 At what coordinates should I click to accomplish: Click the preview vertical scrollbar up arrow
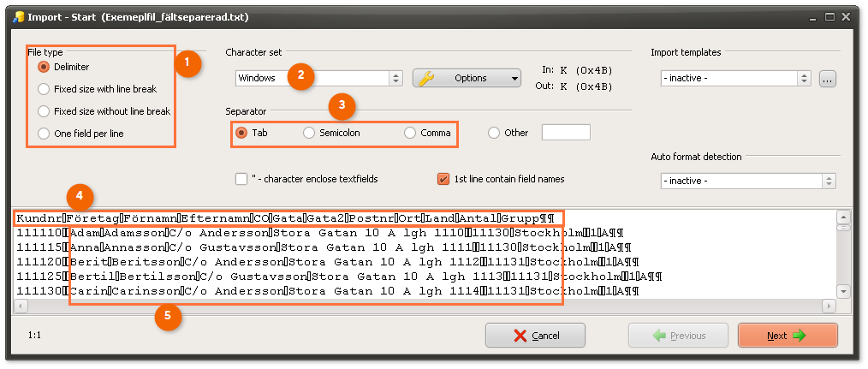[843, 217]
